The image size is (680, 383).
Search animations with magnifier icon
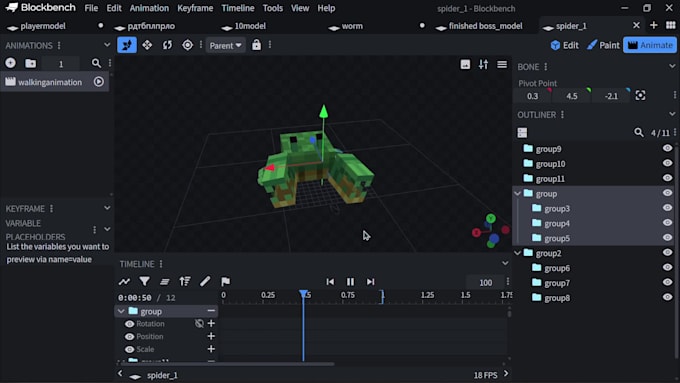tap(96, 63)
